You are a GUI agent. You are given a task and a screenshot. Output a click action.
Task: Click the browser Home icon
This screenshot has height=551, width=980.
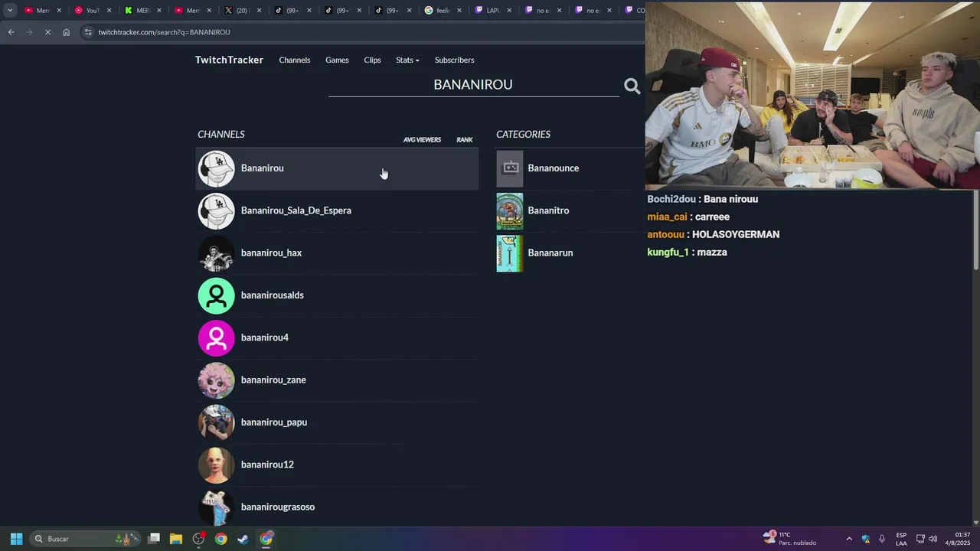(x=66, y=32)
